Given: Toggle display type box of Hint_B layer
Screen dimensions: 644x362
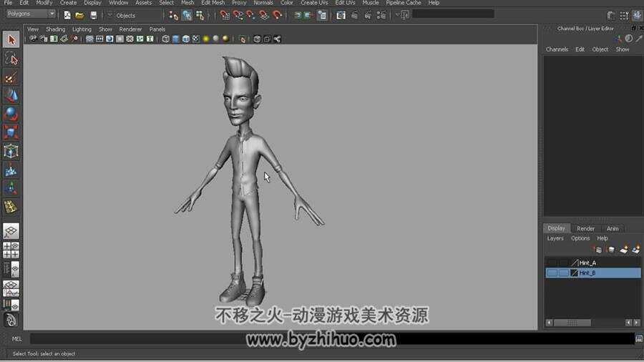Looking at the screenshot, I should coord(564,273).
